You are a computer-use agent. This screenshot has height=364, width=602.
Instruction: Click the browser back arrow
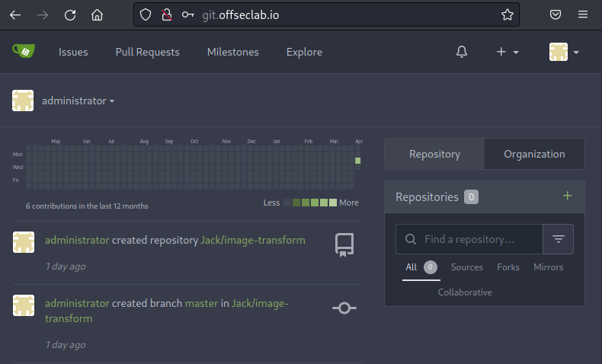(x=15, y=14)
